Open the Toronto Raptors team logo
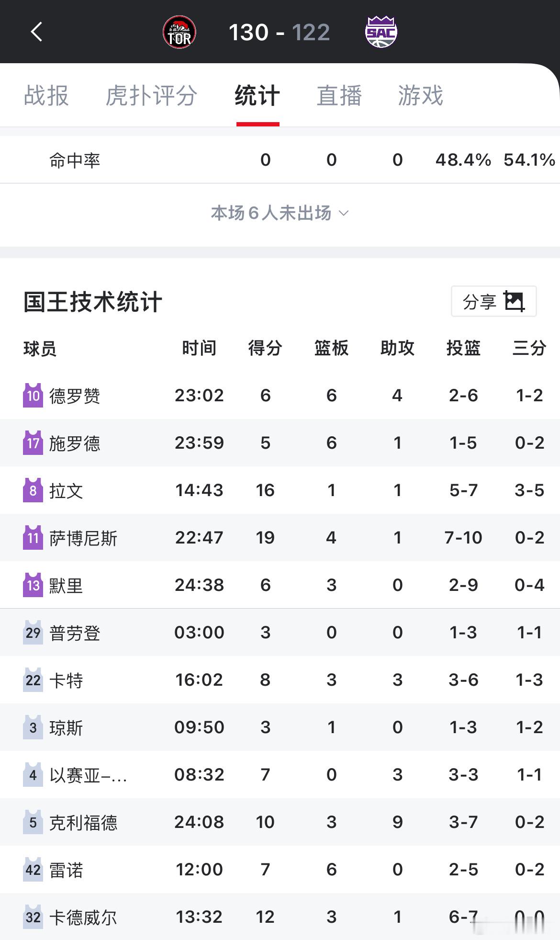The height and width of the screenshot is (940, 560). point(179,33)
